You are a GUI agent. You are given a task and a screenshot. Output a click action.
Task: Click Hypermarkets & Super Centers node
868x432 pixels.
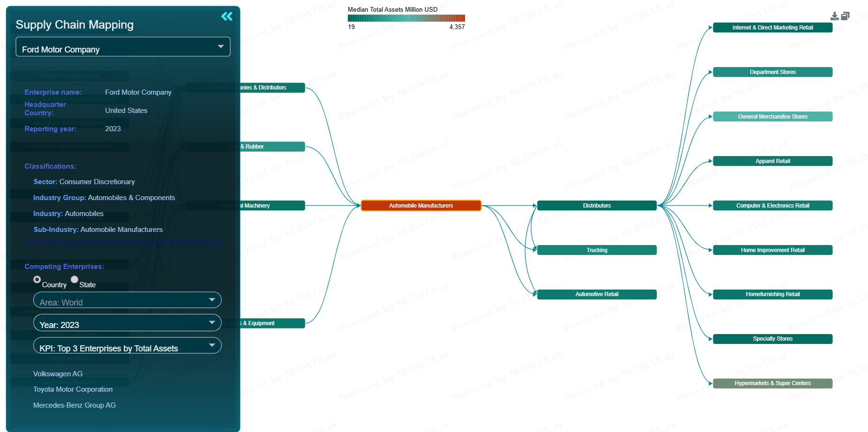click(772, 383)
